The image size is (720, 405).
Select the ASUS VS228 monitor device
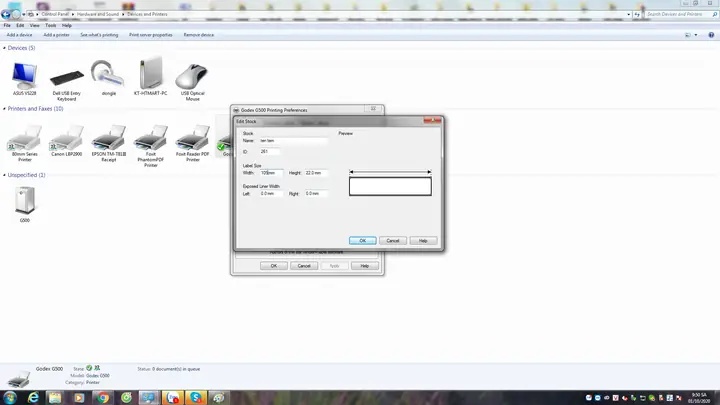(25, 78)
